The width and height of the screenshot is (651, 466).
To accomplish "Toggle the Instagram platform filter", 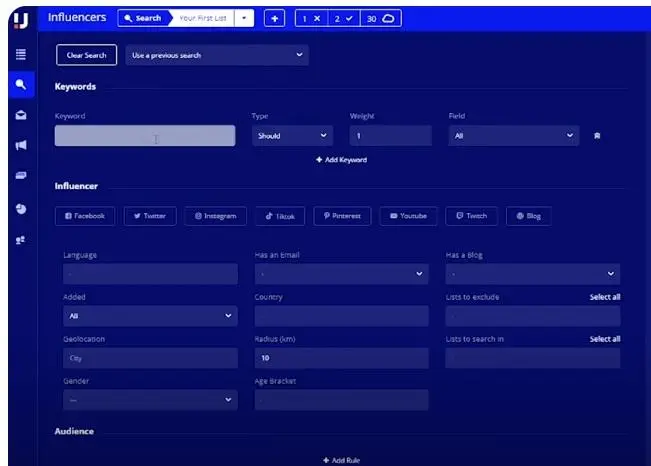I will (216, 216).
